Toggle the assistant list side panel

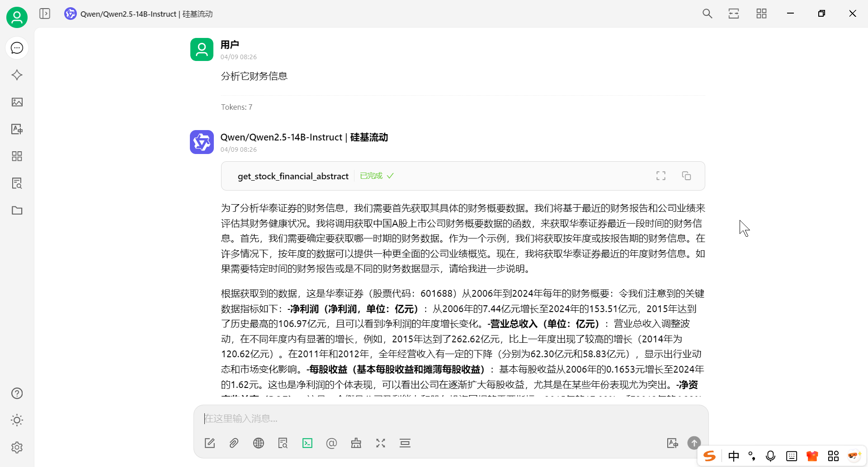pos(45,14)
